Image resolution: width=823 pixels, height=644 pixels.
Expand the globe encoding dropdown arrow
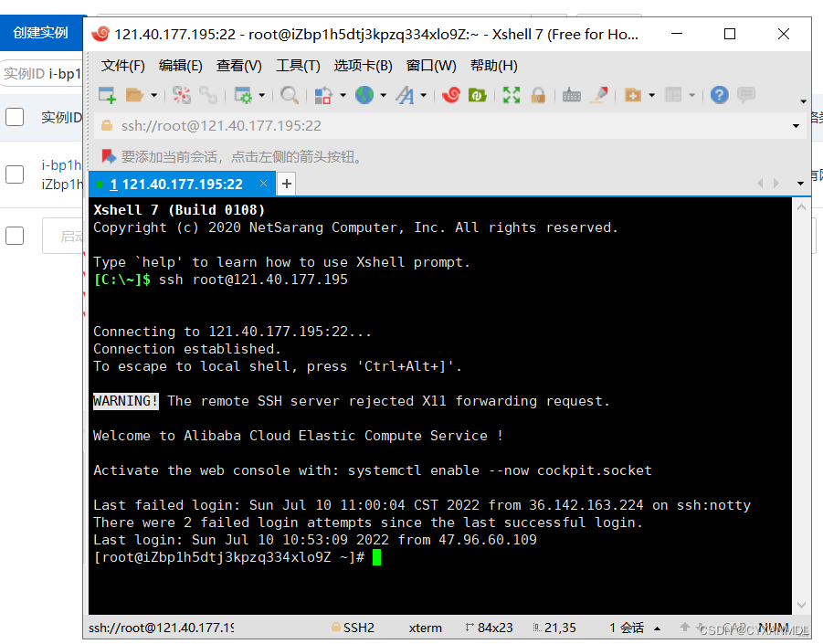click(383, 96)
